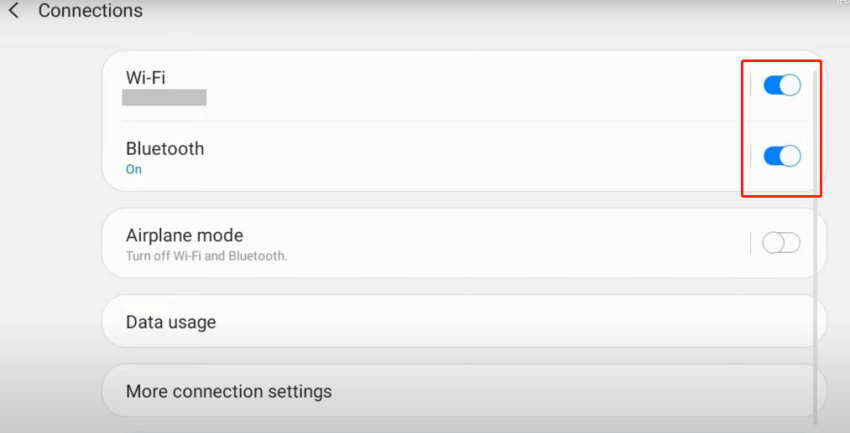
Task: Go back using the back arrow
Action: (x=13, y=12)
